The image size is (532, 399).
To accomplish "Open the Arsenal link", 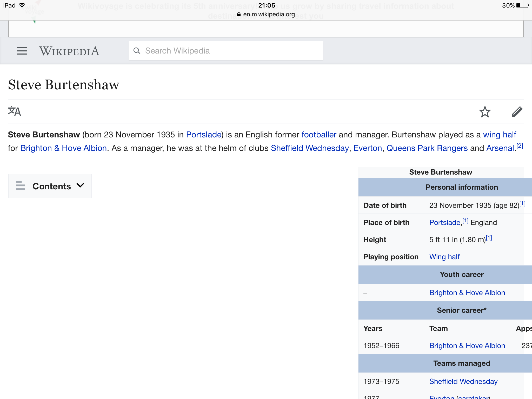I will click(x=500, y=148).
